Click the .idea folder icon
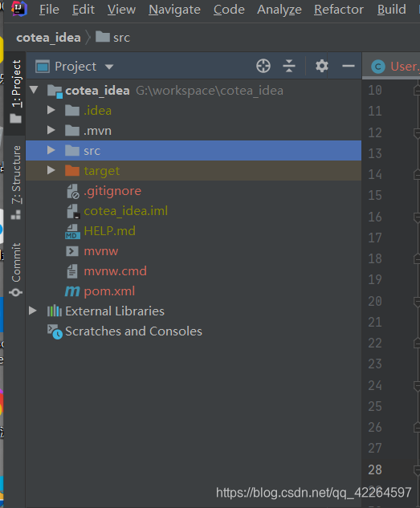The width and height of the screenshot is (420, 508). [72, 111]
